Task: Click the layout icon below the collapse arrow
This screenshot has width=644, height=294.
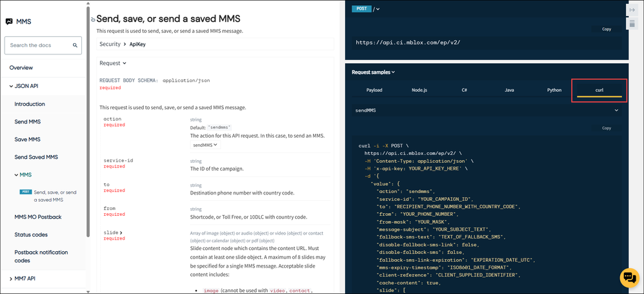Action: click(632, 23)
